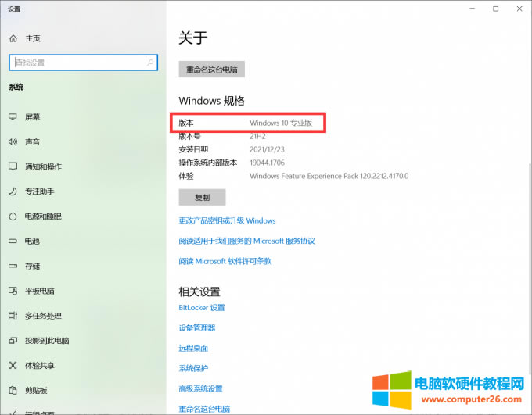Image resolution: width=532 pixels, height=415 pixels.
Task: Open the 通知和操作 settings page
Action: 44,166
